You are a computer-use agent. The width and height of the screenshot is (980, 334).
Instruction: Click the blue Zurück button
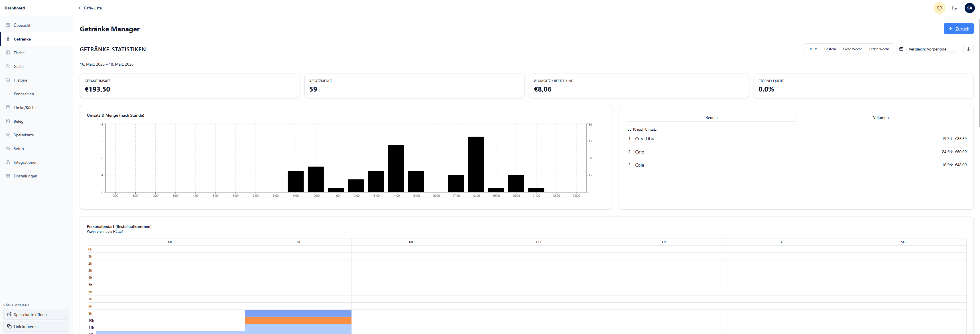coord(958,29)
